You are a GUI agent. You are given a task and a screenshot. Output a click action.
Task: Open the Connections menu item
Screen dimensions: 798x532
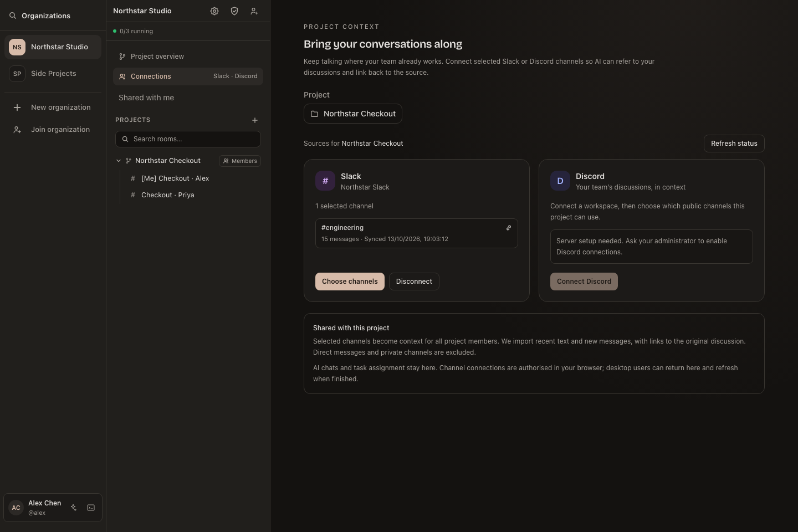[188, 76]
